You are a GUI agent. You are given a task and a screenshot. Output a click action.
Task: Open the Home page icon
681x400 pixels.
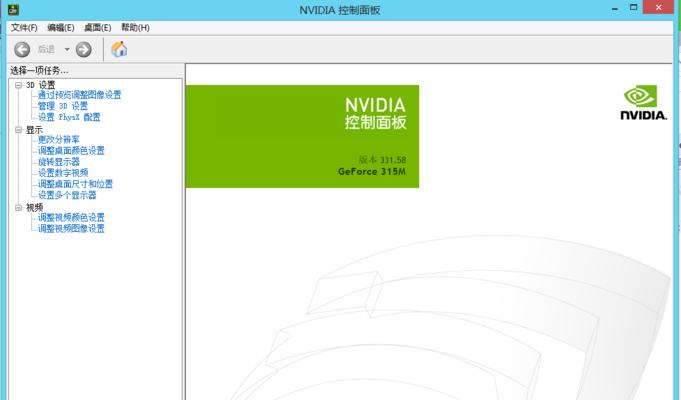[119, 49]
